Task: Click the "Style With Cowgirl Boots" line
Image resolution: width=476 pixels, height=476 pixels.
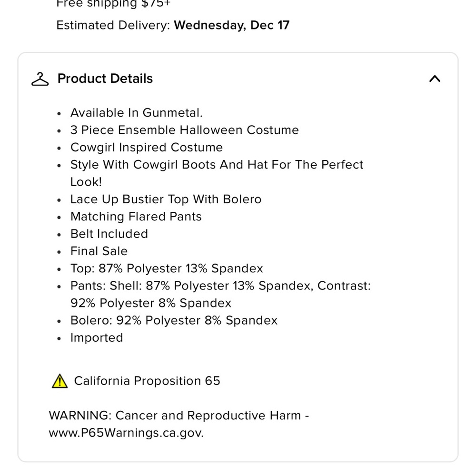Action: tap(217, 165)
